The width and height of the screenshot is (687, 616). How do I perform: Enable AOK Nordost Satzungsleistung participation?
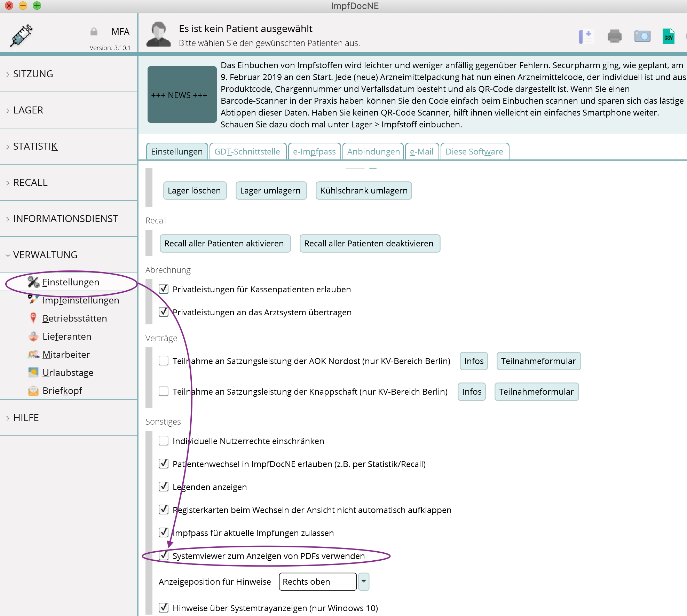[164, 361]
